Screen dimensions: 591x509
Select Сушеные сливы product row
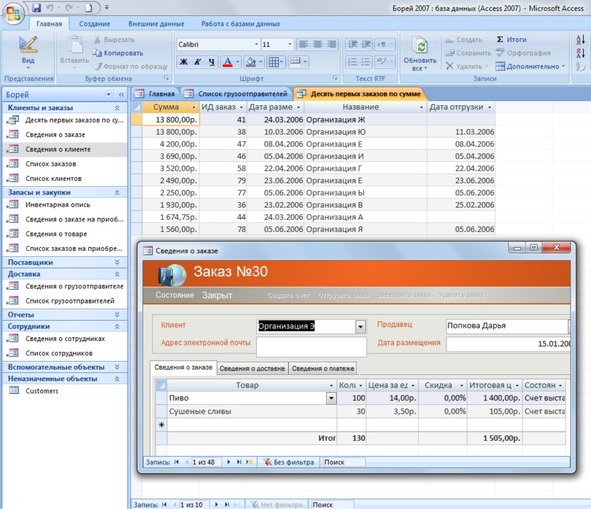tap(252, 411)
